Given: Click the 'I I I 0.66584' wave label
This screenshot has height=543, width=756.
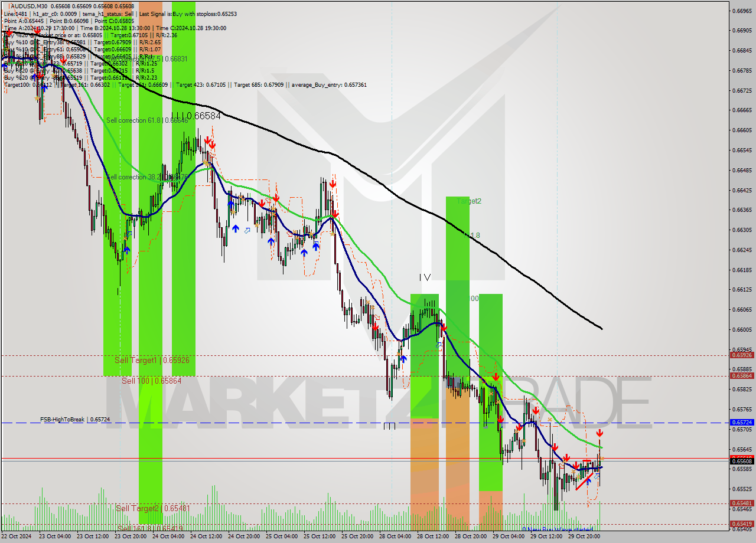Looking at the screenshot, I should [196, 116].
